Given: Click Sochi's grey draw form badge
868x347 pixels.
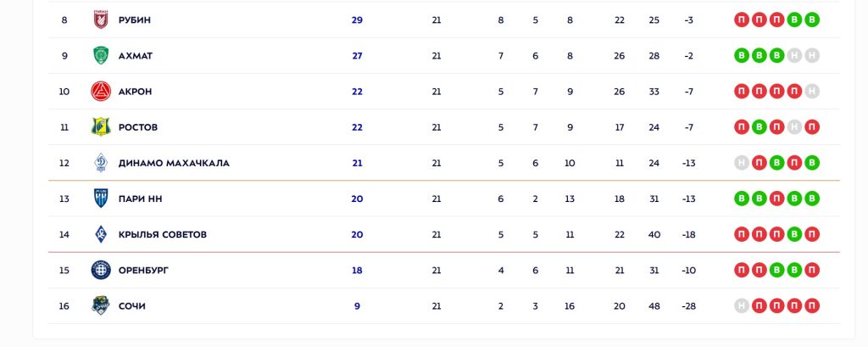Looking at the screenshot, I should (x=742, y=306).
